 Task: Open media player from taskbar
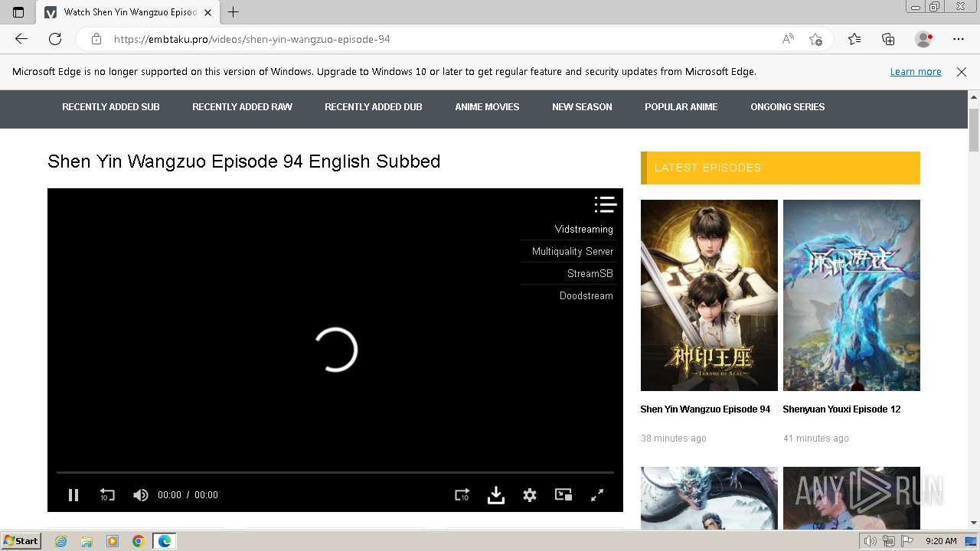pos(113,541)
